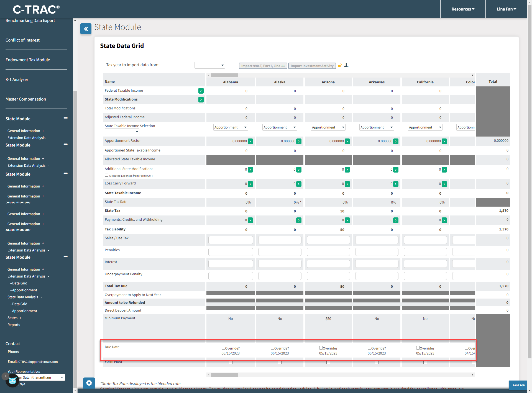Image resolution: width=532 pixels, height=393 pixels.
Task: Open the Resources menu
Action: tap(463, 9)
